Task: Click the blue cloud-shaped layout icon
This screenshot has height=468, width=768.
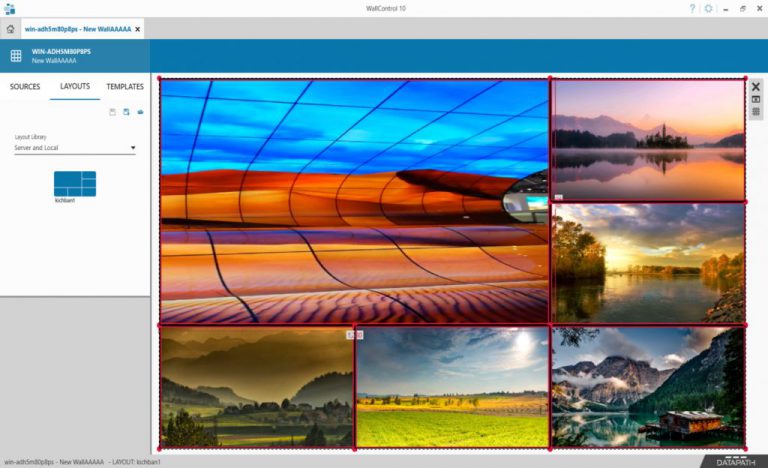Action: coord(140,112)
